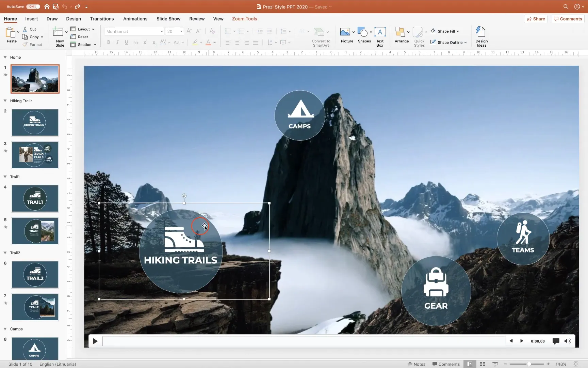Click the Redo arrow
This screenshot has width=588, height=368.
tap(77, 6)
